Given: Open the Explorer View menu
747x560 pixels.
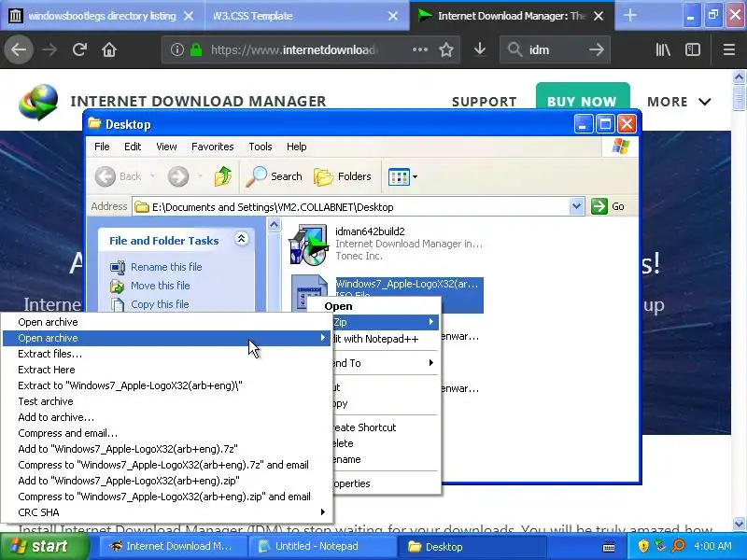Looking at the screenshot, I should (x=166, y=147).
